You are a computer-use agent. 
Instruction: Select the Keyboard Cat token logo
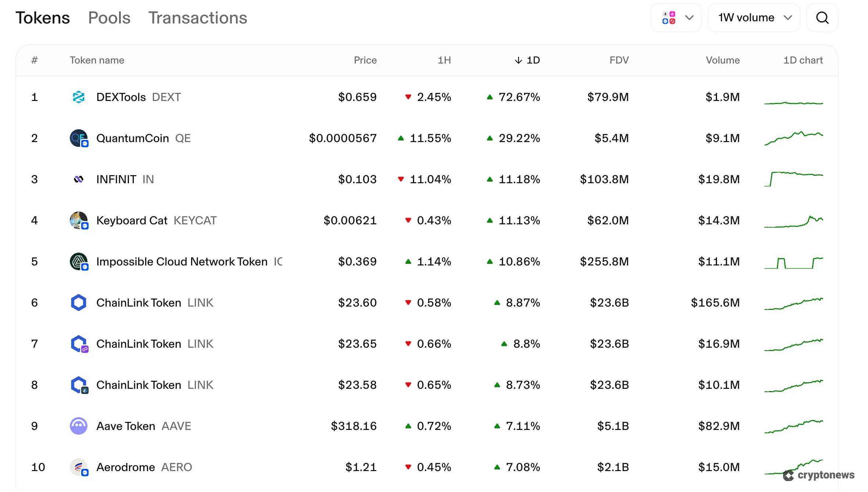point(79,220)
